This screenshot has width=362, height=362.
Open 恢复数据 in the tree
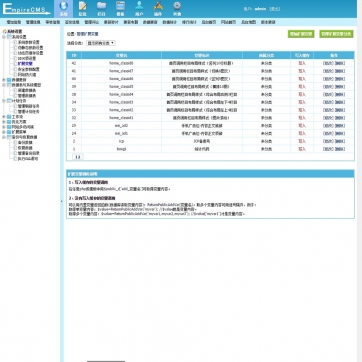click(25, 148)
